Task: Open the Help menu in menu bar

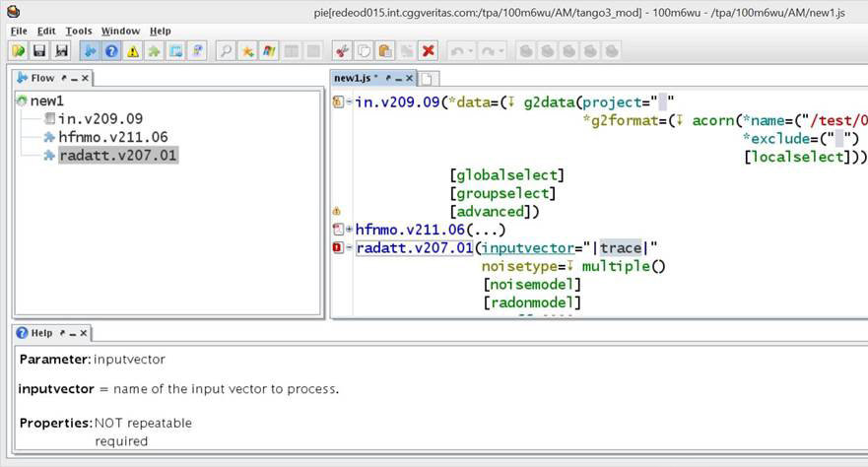Action: point(161,31)
